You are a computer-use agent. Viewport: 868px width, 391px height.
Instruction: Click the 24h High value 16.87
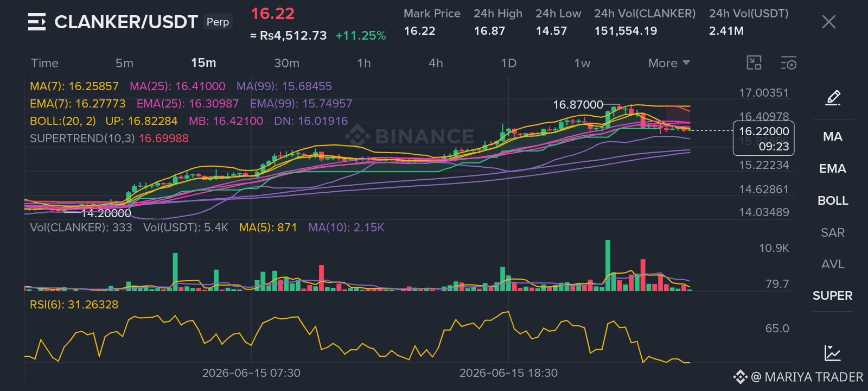pos(489,31)
